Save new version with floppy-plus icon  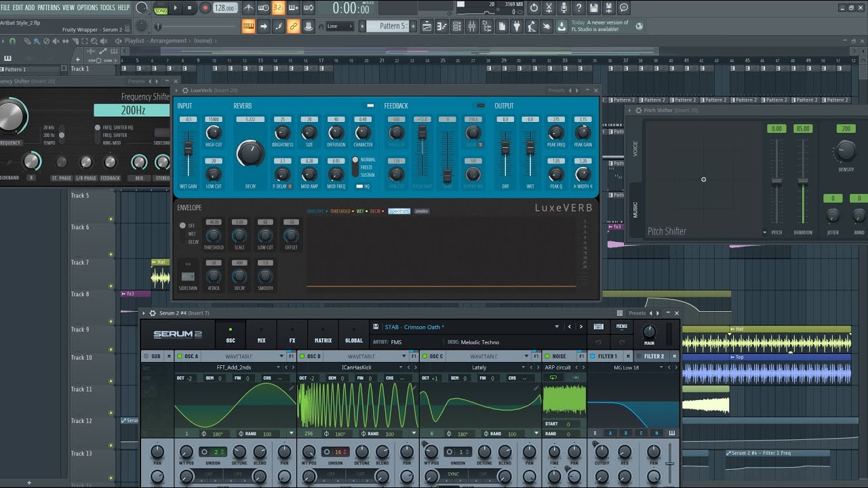coord(609,8)
